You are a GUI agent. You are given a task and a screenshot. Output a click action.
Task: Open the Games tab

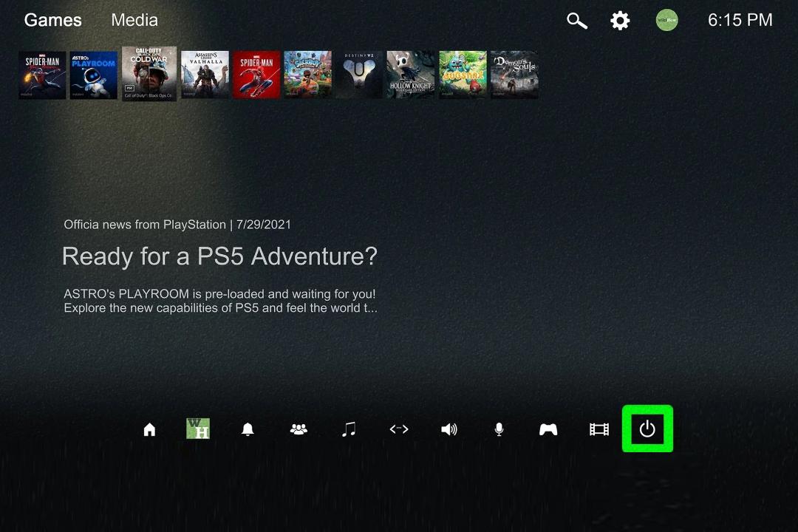coord(53,20)
